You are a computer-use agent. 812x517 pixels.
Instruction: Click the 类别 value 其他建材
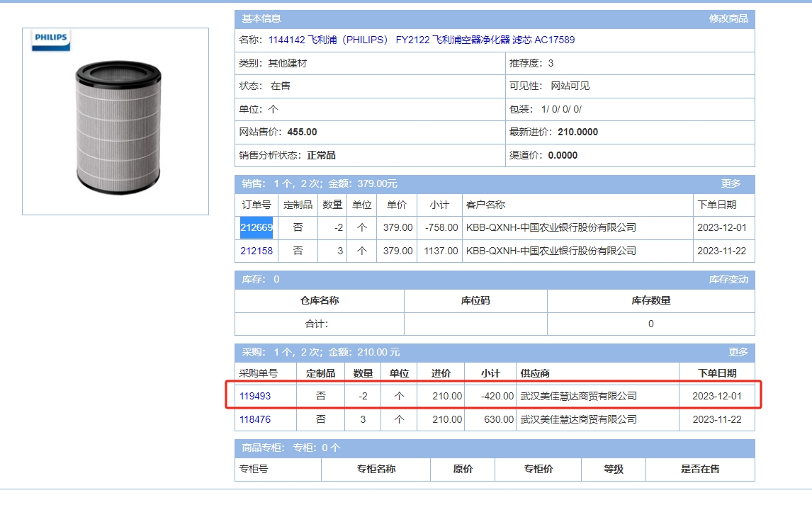pos(288,63)
